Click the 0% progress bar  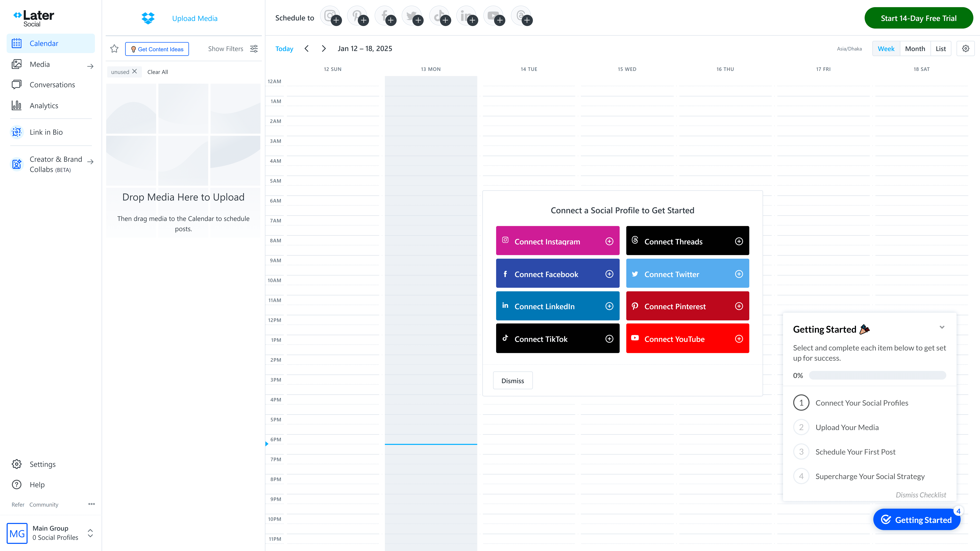tap(877, 375)
